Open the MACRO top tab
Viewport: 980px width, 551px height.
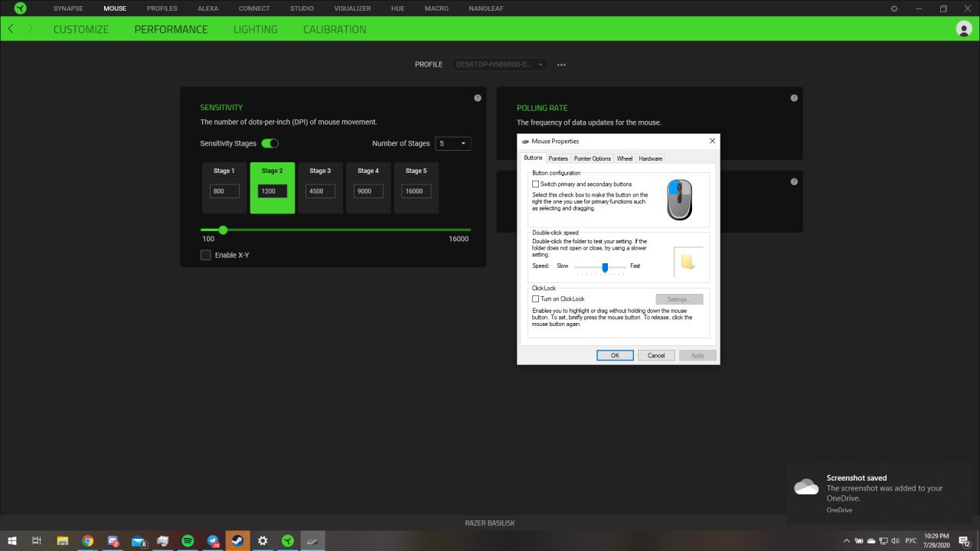click(436, 8)
